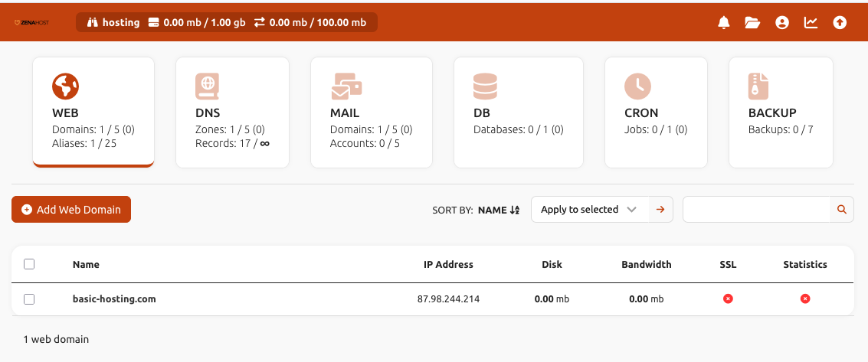This screenshot has width=868, height=362.
Task: Focus the search input field
Action: [756, 210]
